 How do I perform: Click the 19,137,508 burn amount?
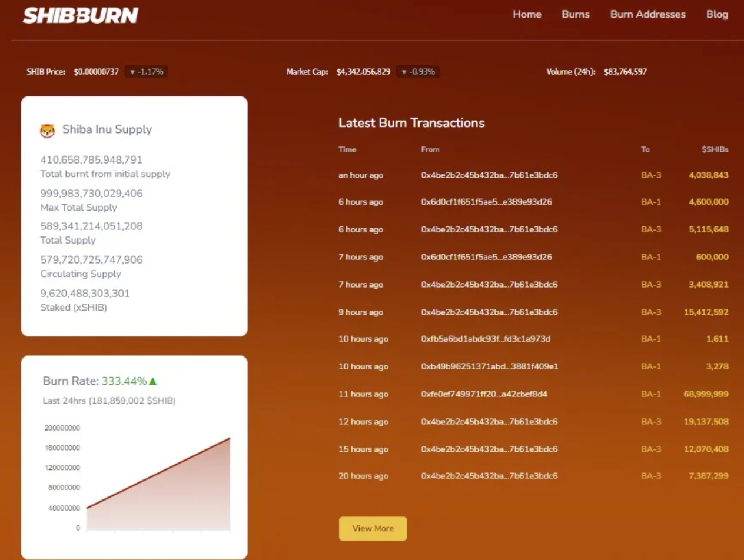(706, 421)
